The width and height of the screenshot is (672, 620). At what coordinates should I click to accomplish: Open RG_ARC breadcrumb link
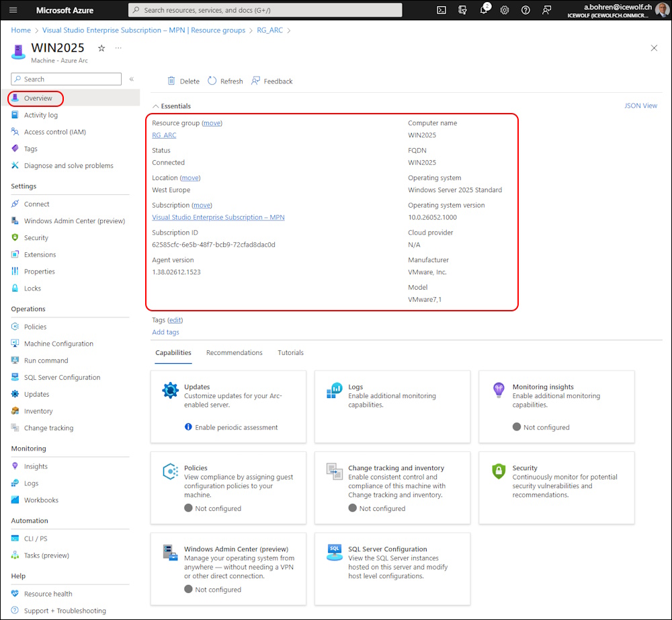[x=269, y=30]
